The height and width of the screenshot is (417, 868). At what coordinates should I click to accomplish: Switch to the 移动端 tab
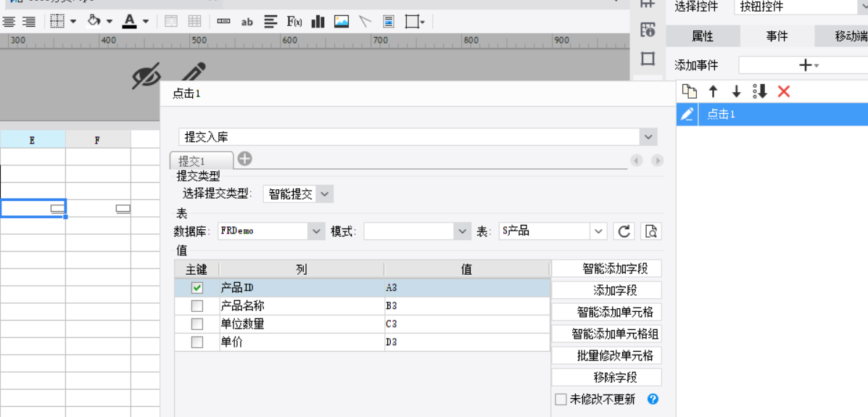point(842,36)
